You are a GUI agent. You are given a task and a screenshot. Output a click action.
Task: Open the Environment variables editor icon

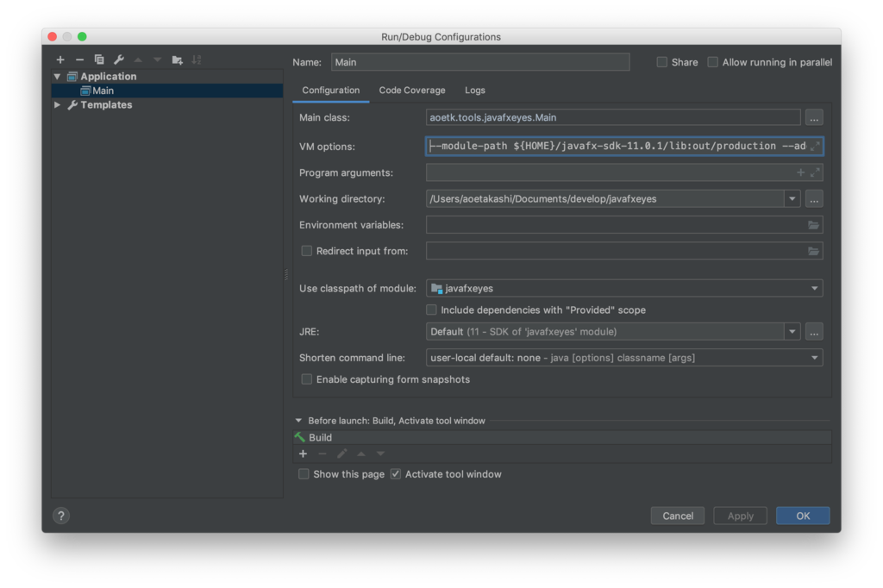(x=813, y=225)
